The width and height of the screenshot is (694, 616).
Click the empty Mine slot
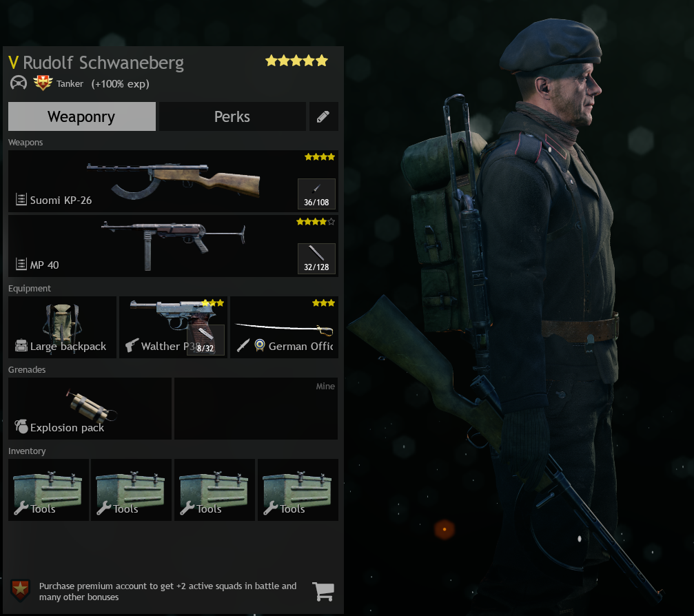[x=256, y=409]
